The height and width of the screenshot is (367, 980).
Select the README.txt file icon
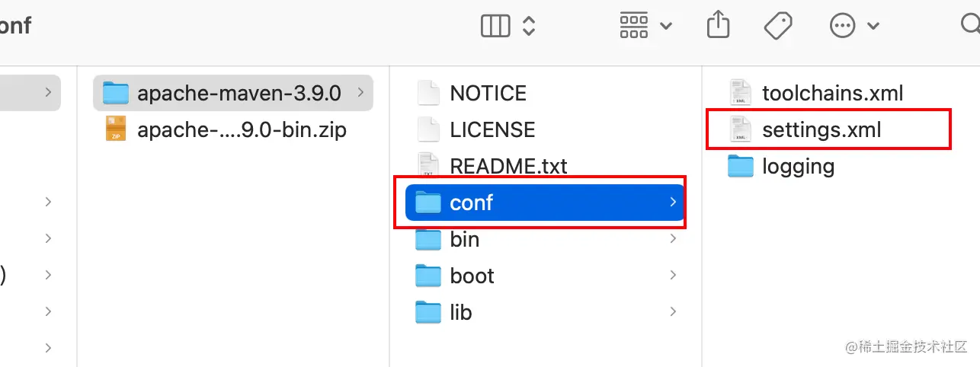[x=429, y=166]
